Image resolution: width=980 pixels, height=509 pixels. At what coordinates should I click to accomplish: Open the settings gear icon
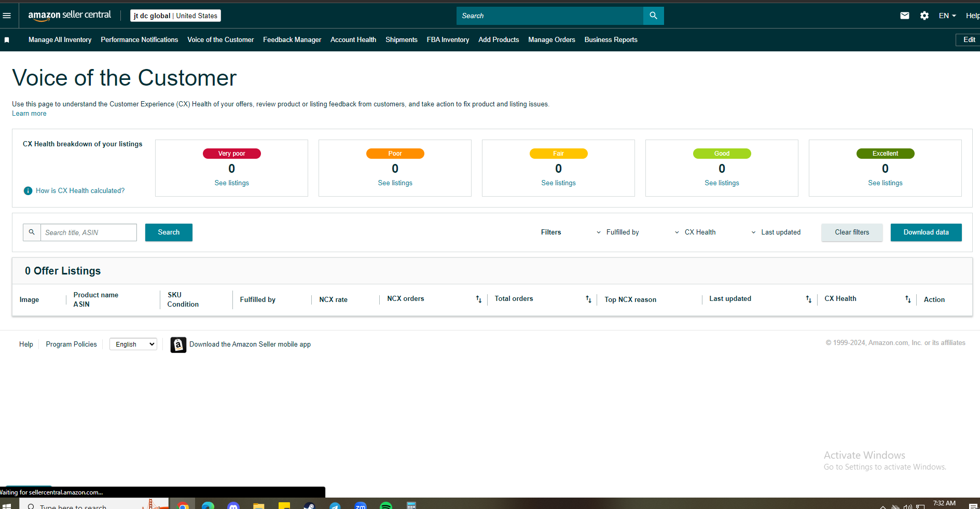pos(924,16)
